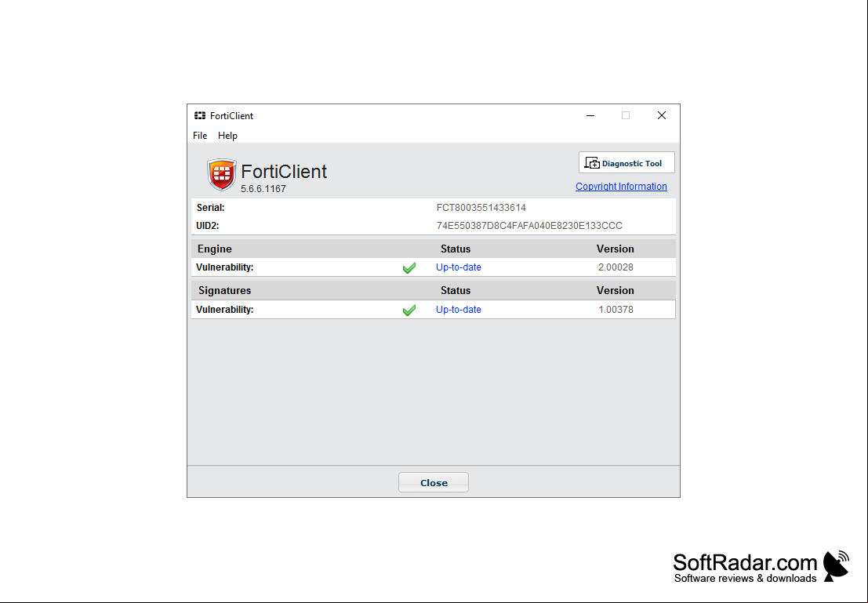Image resolution: width=868 pixels, height=603 pixels.
Task: Click Up-to-date status in Engine section
Action: (x=459, y=267)
